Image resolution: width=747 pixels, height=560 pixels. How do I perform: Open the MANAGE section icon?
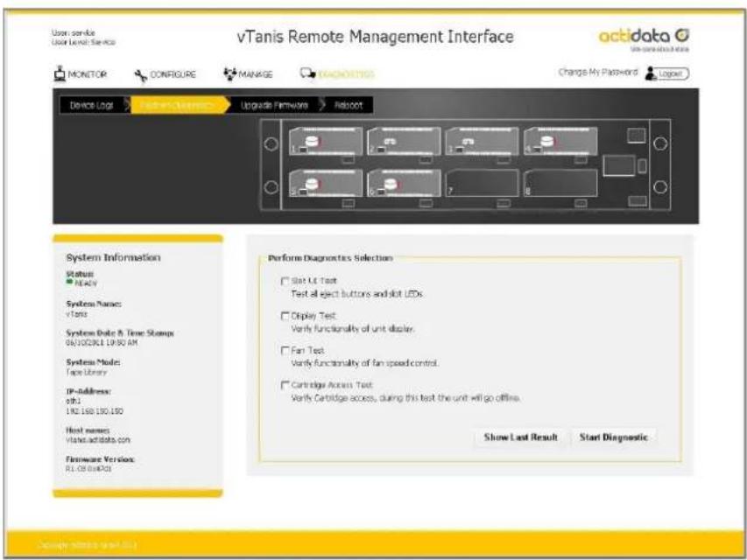coord(230,73)
